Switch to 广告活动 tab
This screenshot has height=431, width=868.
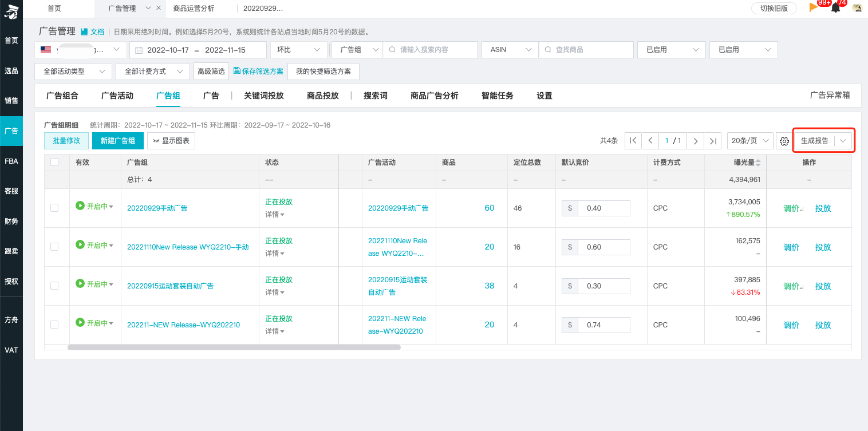click(x=117, y=96)
